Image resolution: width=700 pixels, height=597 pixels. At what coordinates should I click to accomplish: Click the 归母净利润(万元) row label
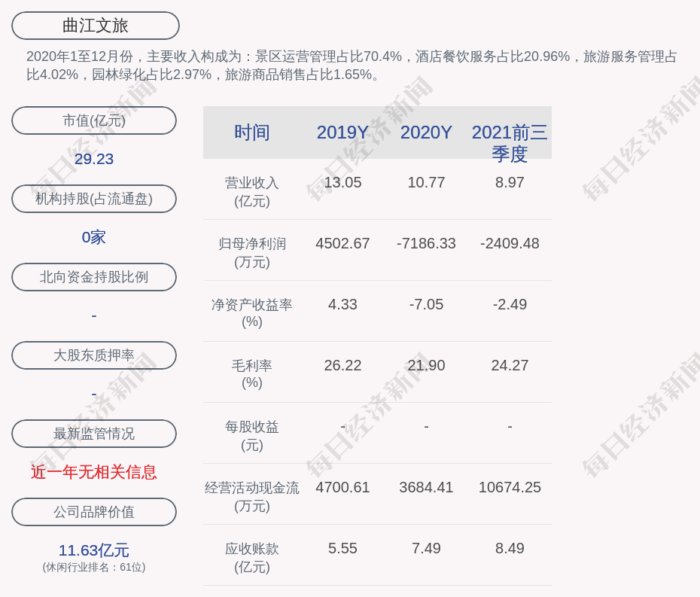point(252,253)
